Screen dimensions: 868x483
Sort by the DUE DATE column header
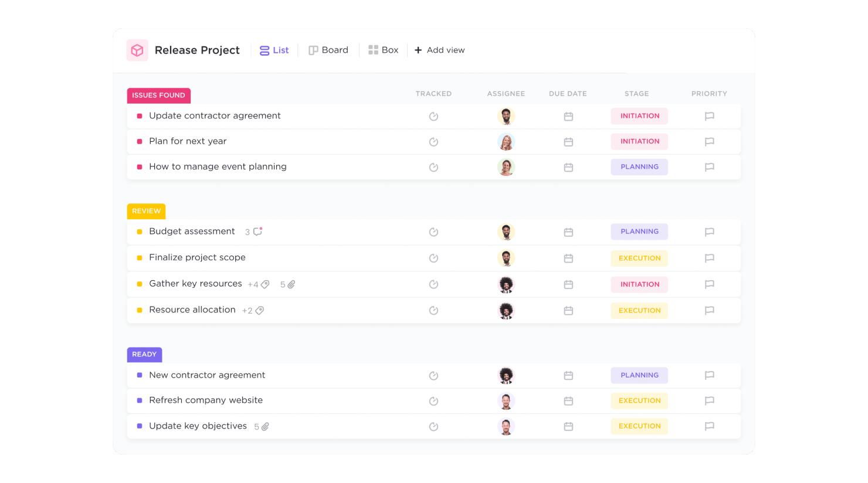(x=568, y=94)
